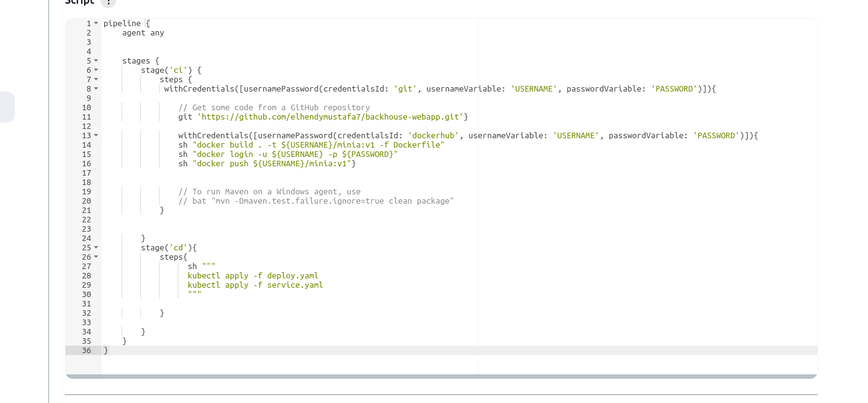Viewport: 868px width, 403px height.
Task: Collapse the cd steps block at line 26
Action: coord(95,257)
